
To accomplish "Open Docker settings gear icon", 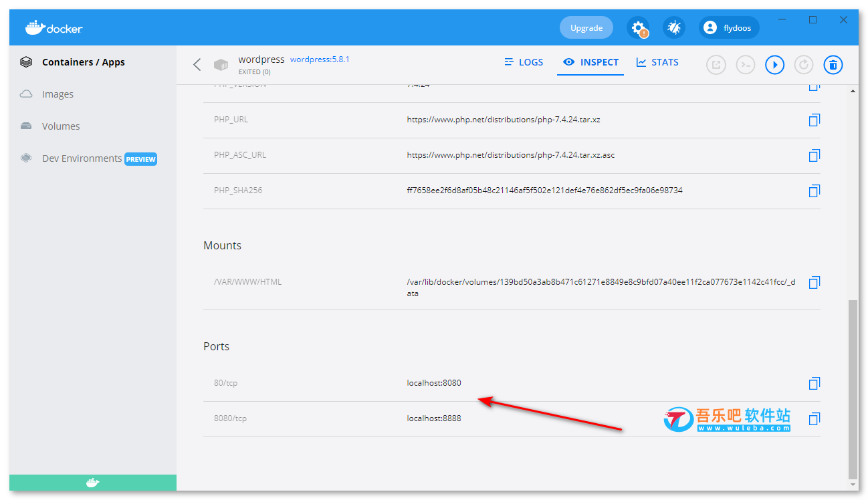I will click(638, 28).
